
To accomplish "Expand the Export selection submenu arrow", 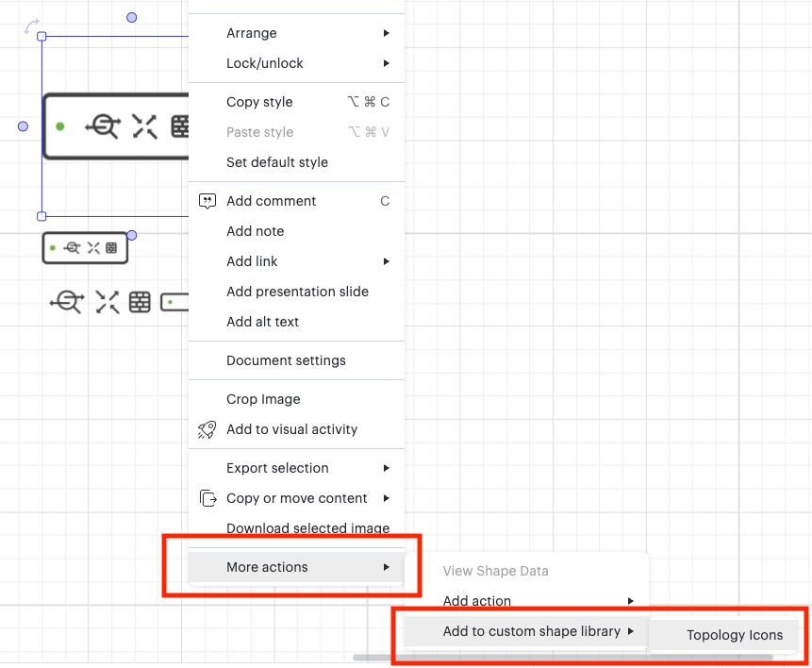I will [386, 469].
